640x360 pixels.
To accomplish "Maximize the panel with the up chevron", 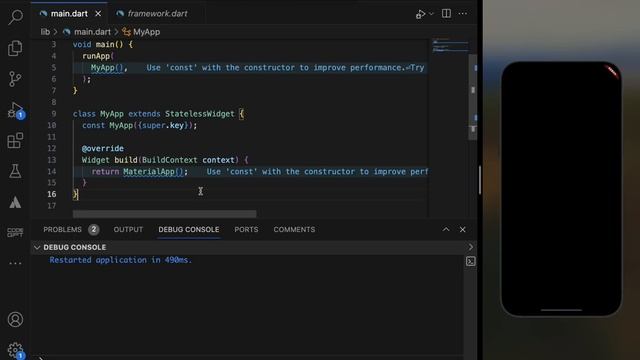I will pyautogui.click(x=446, y=229).
